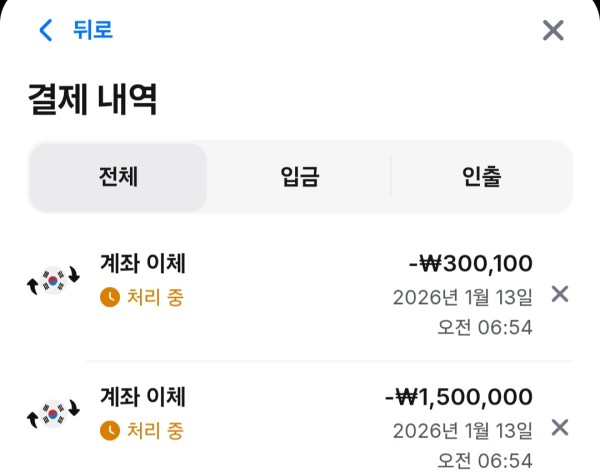Click the first transfer's 2026년 1월 13일 date

point(462,297)
